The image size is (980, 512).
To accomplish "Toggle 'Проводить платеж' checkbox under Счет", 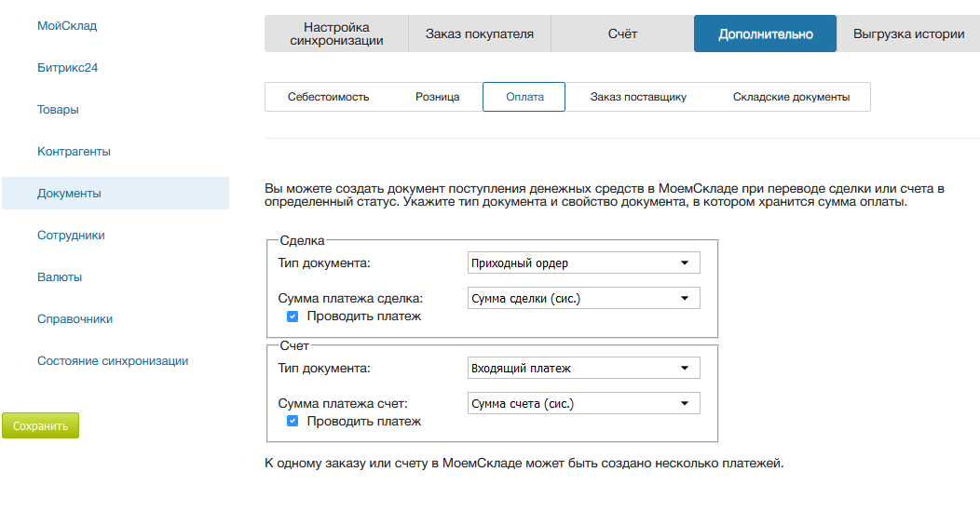I will tap(293, 422).
